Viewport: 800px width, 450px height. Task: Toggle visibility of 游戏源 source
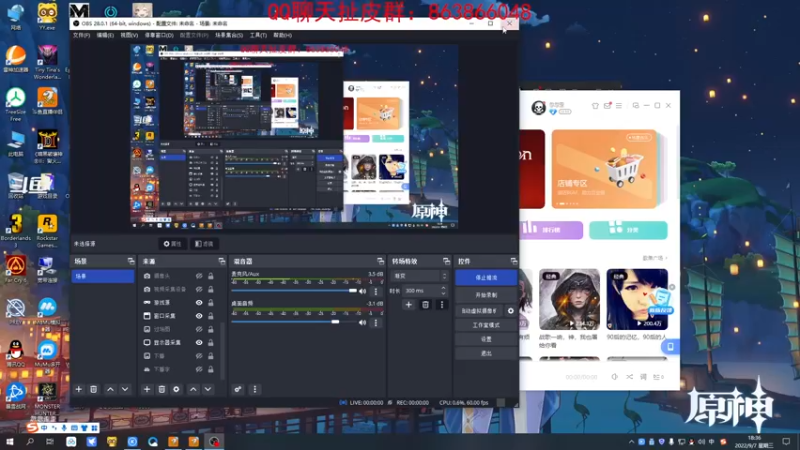coord(199,303)
